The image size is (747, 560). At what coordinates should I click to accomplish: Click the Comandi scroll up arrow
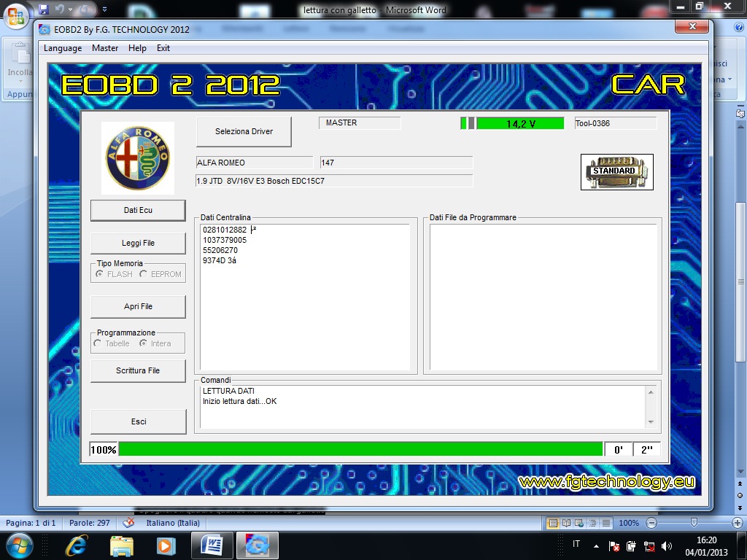(x=651, y=392)
